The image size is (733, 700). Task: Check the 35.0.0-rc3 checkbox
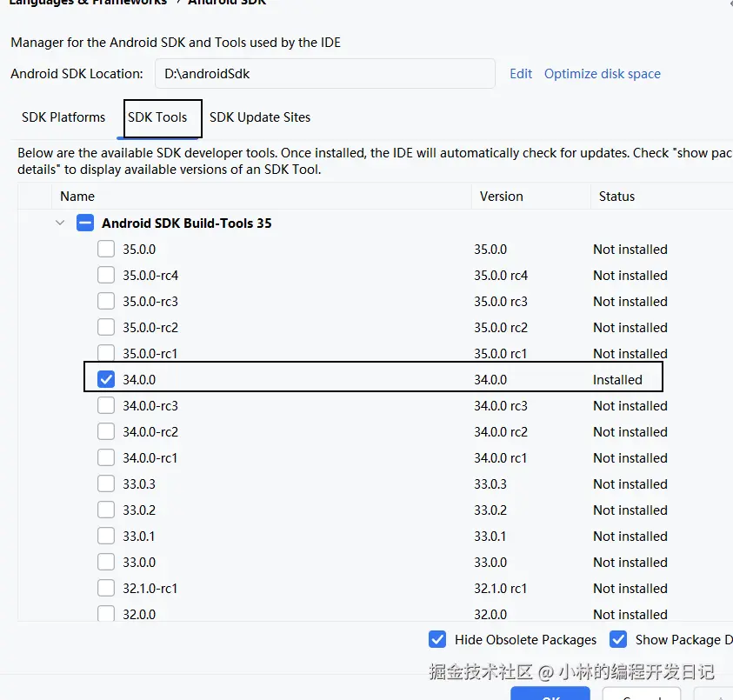pos(106,301)
